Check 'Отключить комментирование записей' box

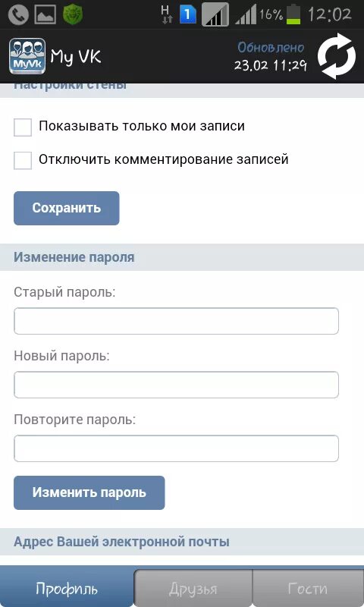point(23,160)
